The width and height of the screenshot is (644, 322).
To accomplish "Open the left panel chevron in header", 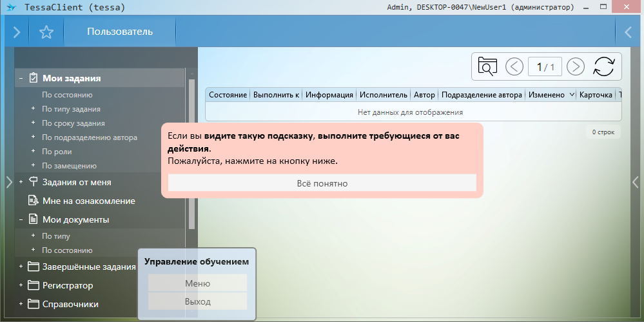I will [x=17, y=32].
